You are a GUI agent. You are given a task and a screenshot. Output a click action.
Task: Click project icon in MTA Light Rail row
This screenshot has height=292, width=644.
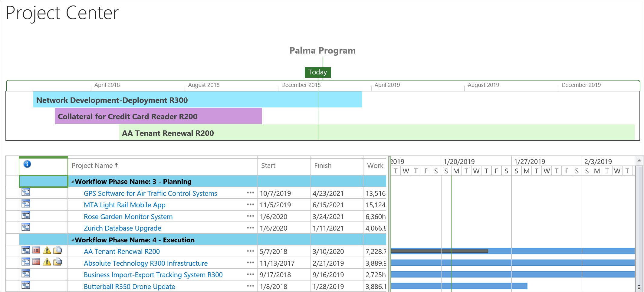tap(26, 204)
